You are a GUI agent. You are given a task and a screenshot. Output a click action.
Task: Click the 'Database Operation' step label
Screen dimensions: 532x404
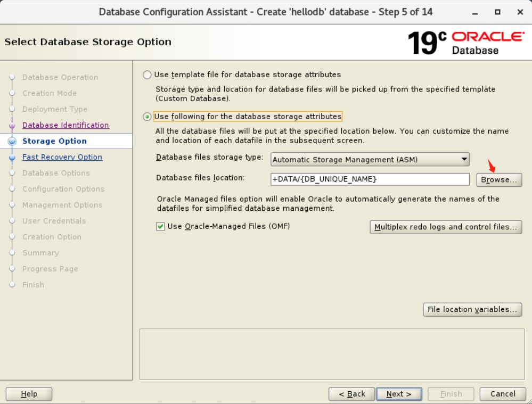tap(60, 77)
